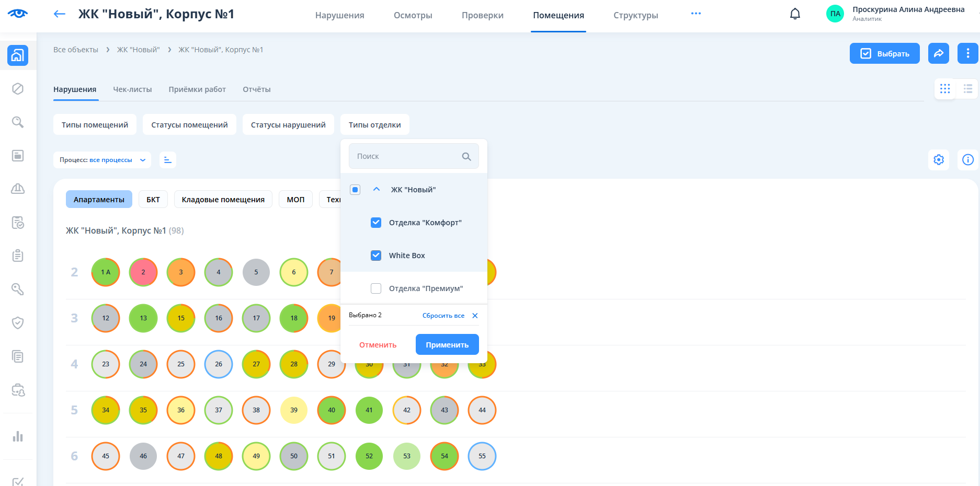Click the Сбросить все link
This screenshot has height=486, width=980.
(443, 316)
